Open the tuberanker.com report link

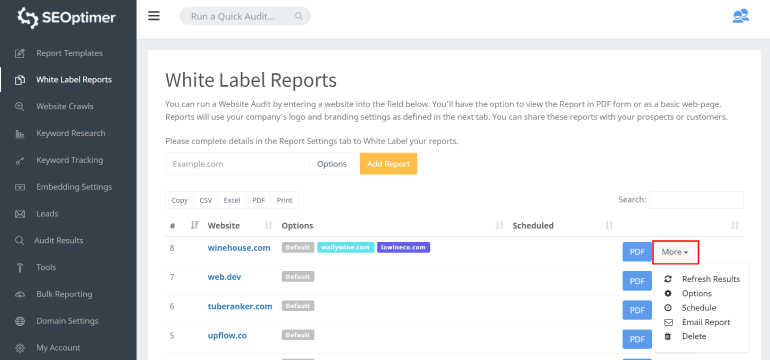coord(240,306)
